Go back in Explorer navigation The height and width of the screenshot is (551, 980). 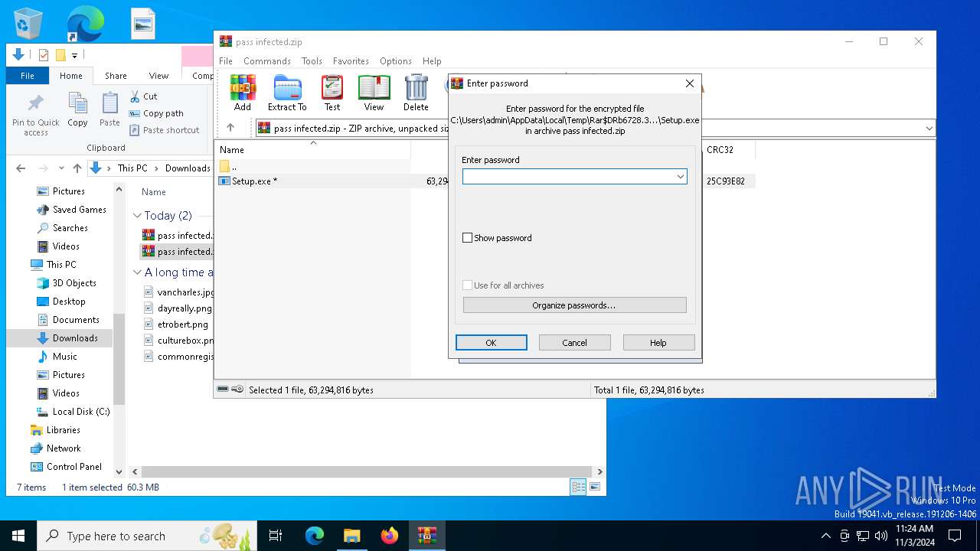[21, 168]
